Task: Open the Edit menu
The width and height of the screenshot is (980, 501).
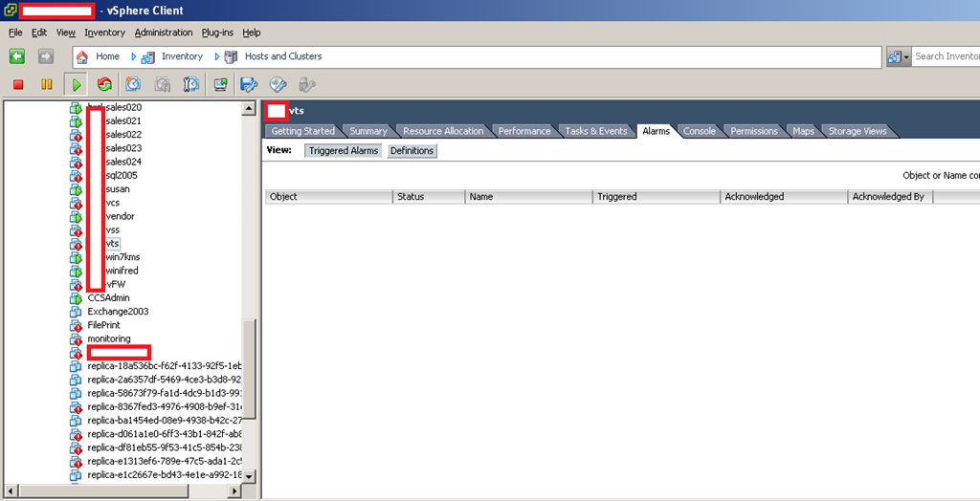Action: [x=39, y=33]
